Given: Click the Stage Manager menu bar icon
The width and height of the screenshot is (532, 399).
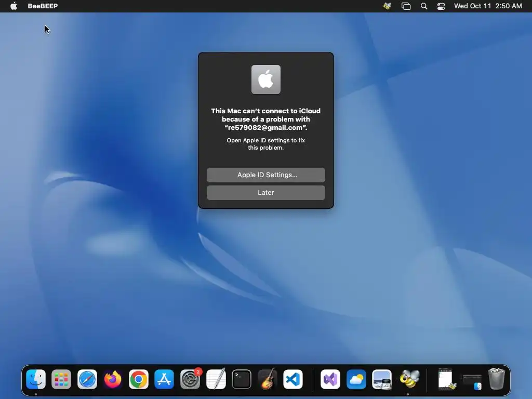Looking at the screenshot, I should click(406, 6).
